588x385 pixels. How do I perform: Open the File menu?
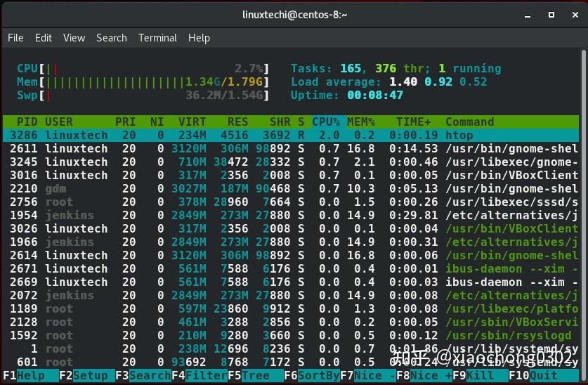[15, 38]
